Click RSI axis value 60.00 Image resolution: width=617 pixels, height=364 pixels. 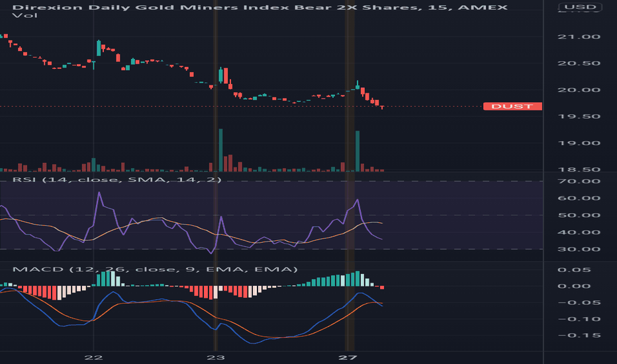click(x=579, y=199)
